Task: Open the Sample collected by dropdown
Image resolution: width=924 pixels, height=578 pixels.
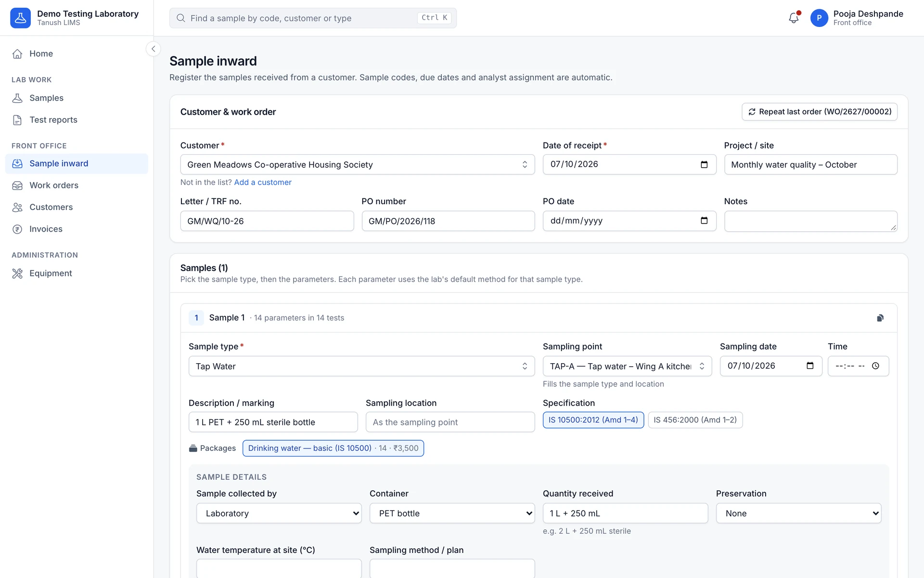Action: tap(279, 513)
